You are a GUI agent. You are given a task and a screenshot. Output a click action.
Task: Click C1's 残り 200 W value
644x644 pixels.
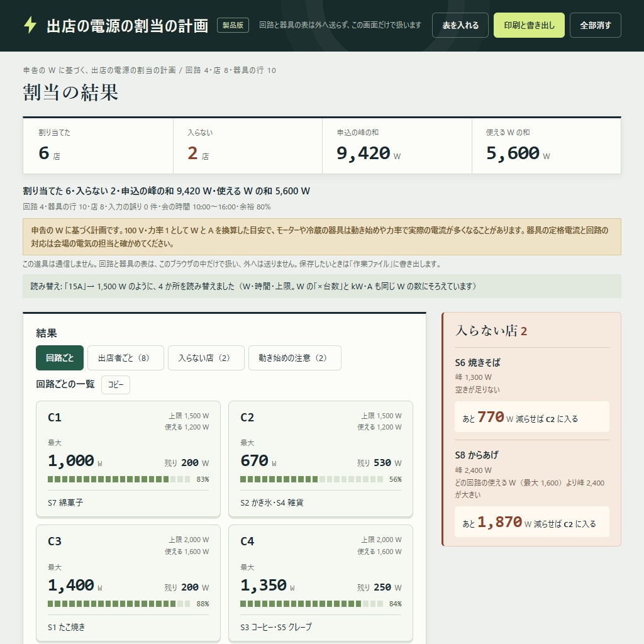tap(187, 463)
